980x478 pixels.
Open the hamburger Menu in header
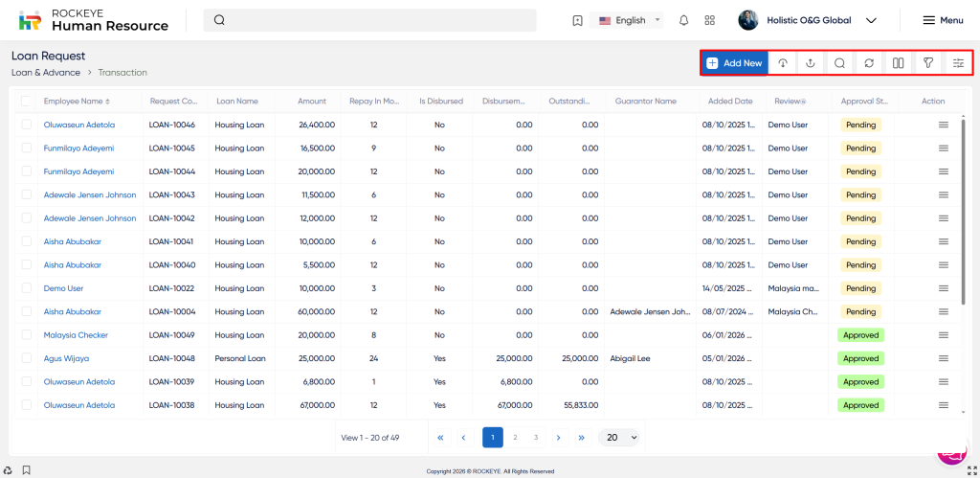(x=943, y=20)
